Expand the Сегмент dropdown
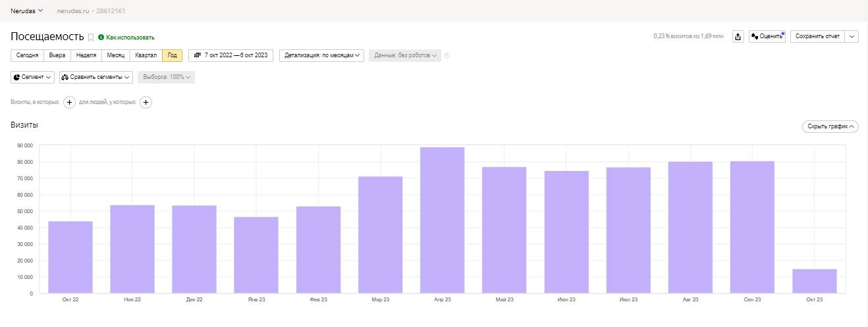This screenshot has width=868, height=327. [x=33, y=77]
